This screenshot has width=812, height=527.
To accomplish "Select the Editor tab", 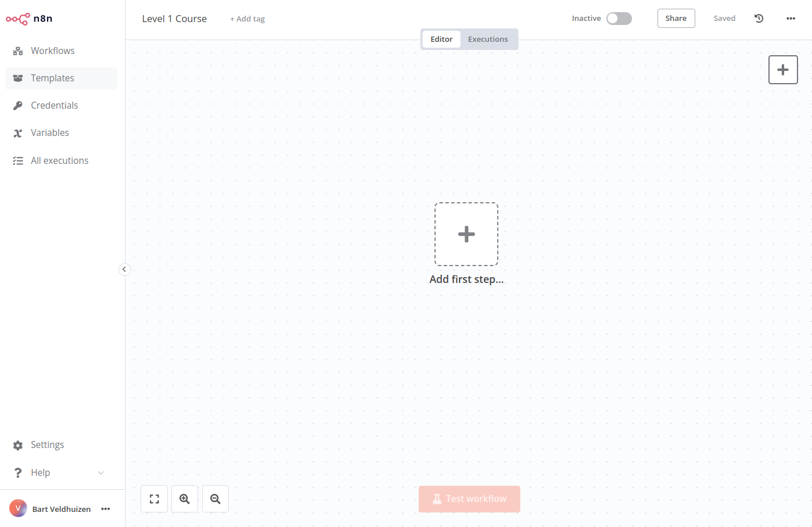I will pyautogui.click(x=441, y=39).
